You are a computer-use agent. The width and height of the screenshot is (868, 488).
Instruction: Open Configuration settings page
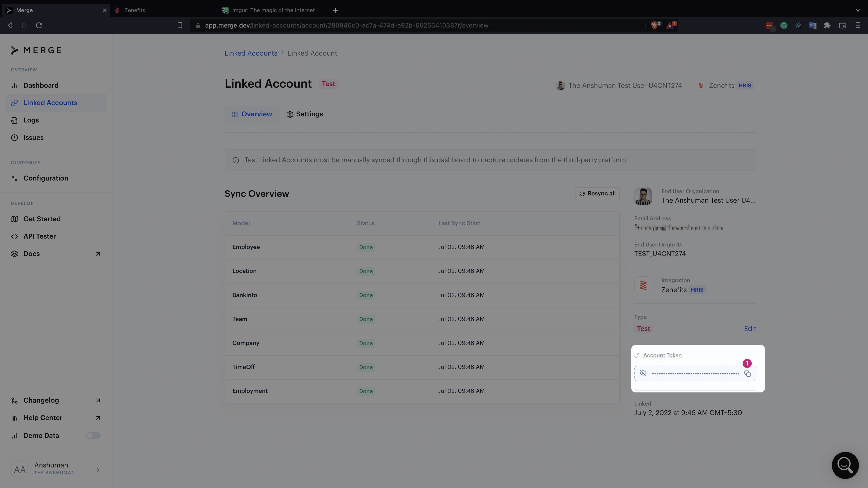pyautogui.click(x=46, y=178)
